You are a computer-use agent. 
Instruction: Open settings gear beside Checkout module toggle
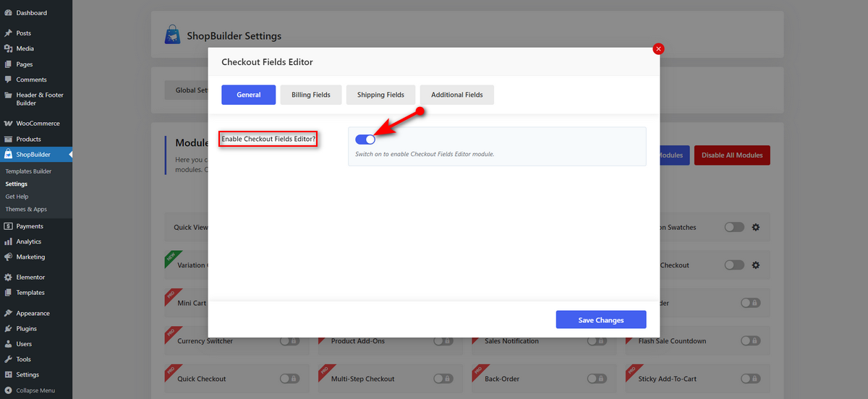[756, 265]
